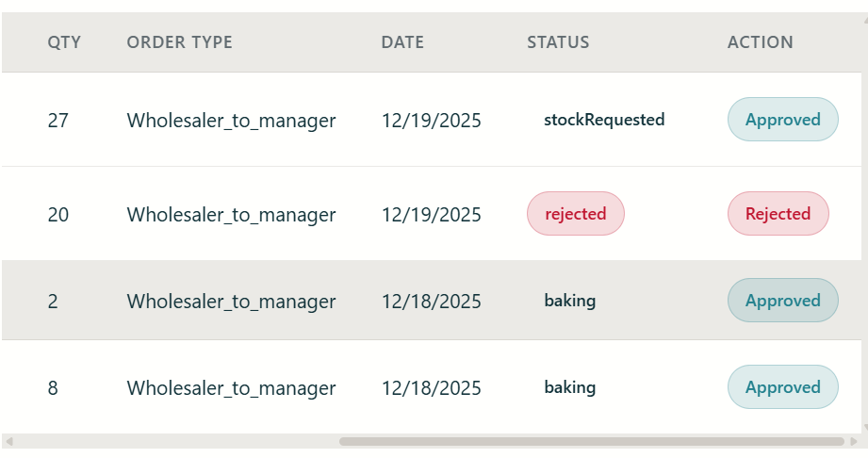868x458 pixels.
Task: Select order type of the rejected order
Action: 231,215
